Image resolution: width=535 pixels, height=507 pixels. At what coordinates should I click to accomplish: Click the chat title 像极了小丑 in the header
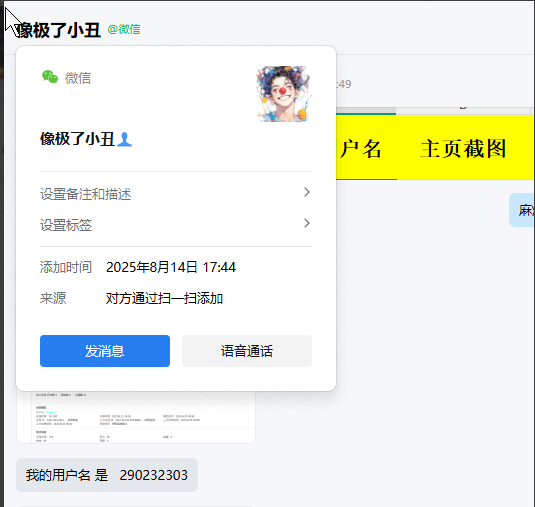(58, 30)
